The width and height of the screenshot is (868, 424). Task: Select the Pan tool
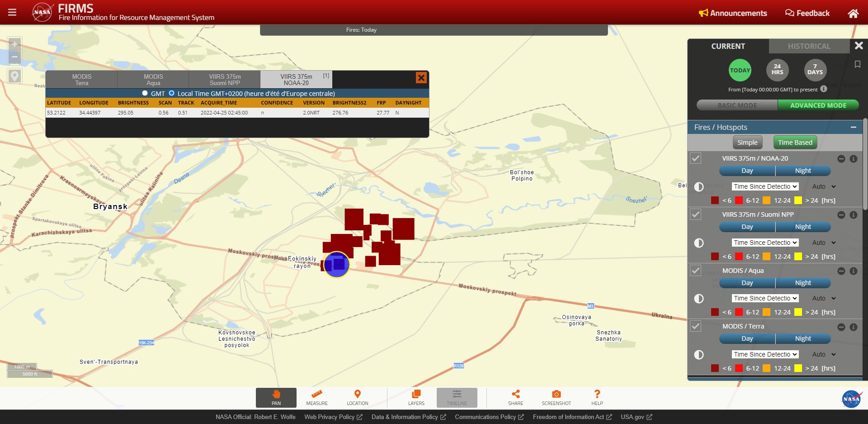coord(276,397)
